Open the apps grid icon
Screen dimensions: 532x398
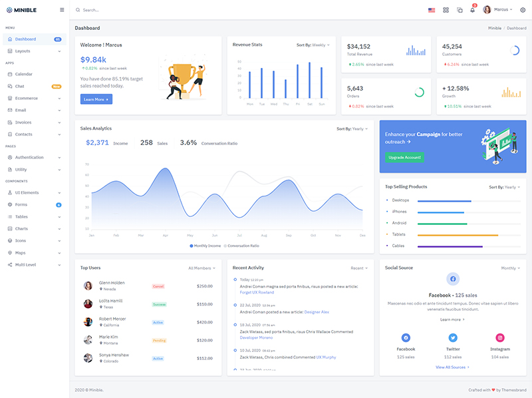click(446, 10)
